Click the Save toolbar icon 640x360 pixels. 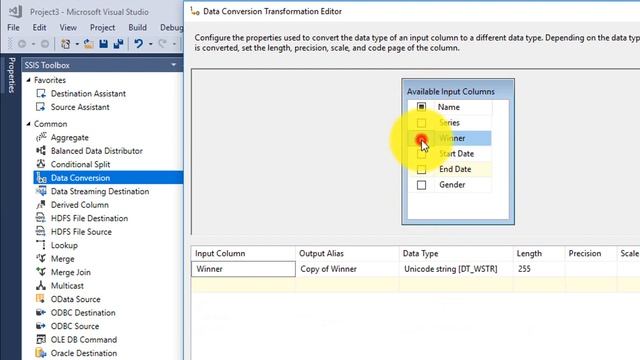[x=104, y=44]
